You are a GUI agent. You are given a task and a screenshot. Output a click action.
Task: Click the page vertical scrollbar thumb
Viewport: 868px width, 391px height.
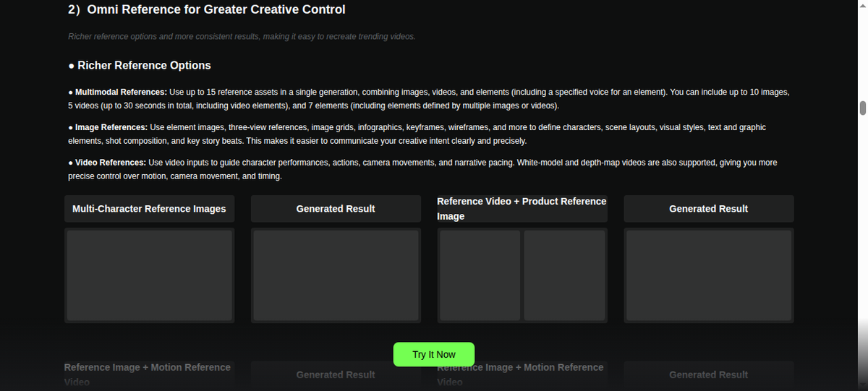coord(862,108)
